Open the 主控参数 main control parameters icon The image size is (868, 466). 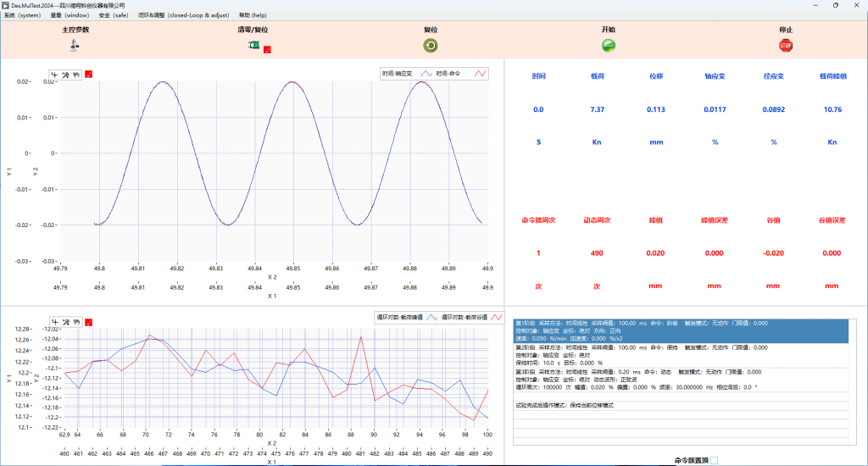click(75, 46)
